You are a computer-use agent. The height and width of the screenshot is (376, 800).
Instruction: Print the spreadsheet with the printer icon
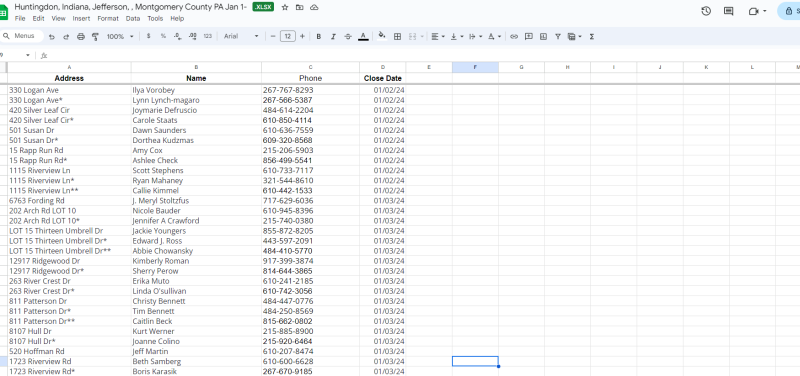coord(81,37)
